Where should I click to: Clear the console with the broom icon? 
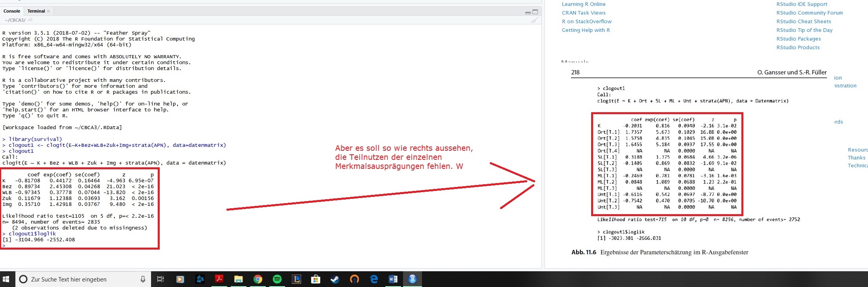coord(534,20)
